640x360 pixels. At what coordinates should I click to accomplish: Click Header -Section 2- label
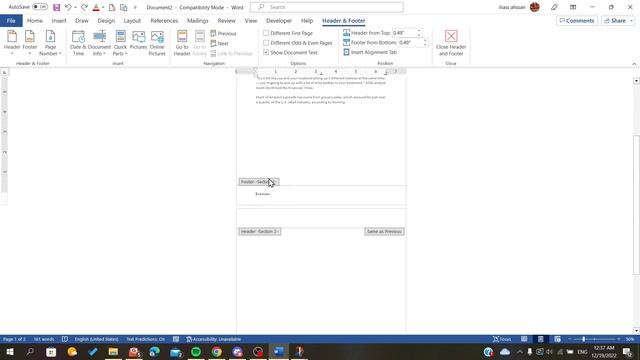point(260,231)
